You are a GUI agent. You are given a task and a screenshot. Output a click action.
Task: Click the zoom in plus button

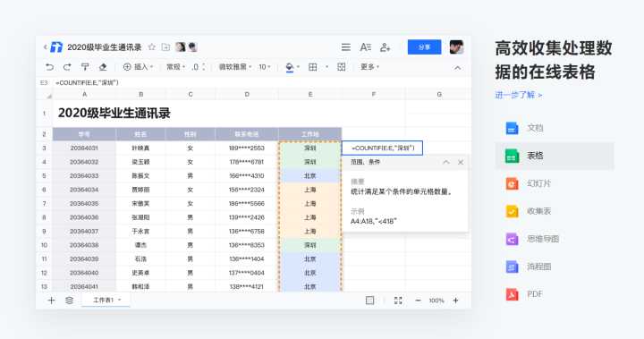point(455,301)
